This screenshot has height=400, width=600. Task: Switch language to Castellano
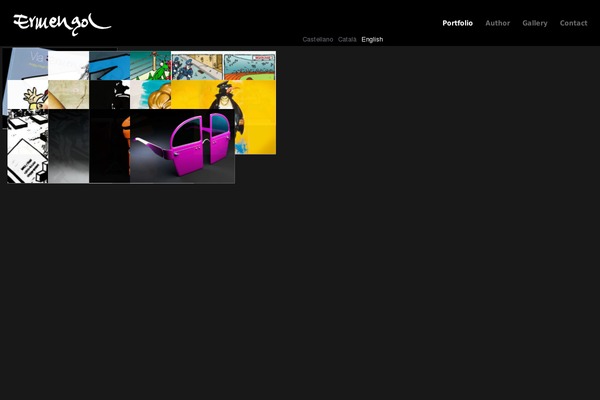(318, 39)
